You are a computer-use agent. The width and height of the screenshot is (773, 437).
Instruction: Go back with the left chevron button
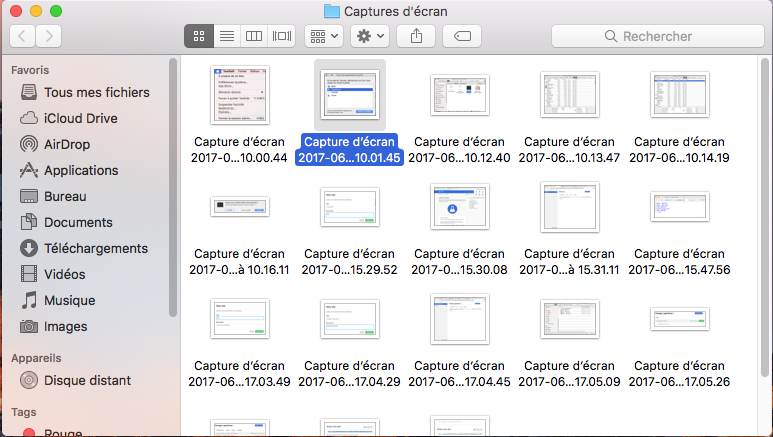point(22,36)
